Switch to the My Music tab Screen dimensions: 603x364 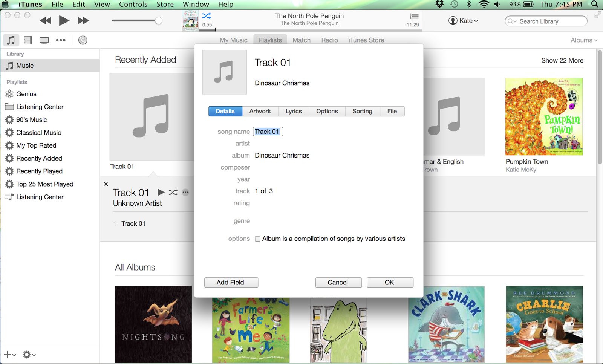pos(234,40)
